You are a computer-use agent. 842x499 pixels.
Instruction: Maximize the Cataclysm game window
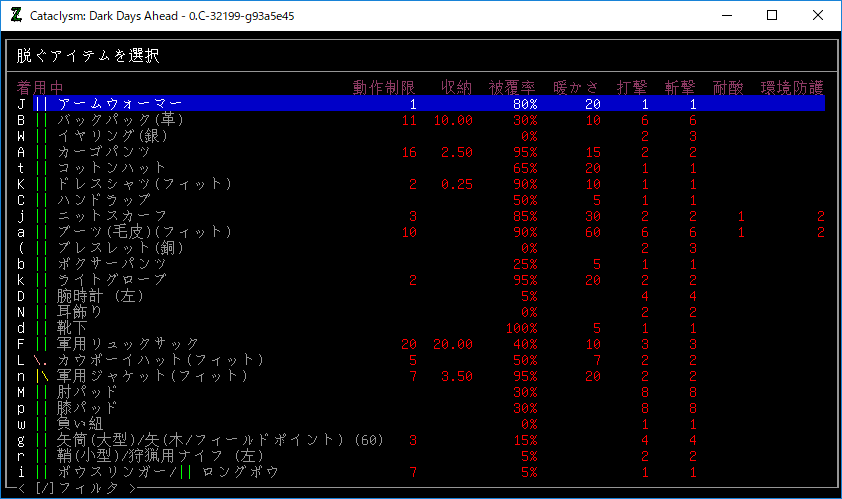click(x=772, y=16)
